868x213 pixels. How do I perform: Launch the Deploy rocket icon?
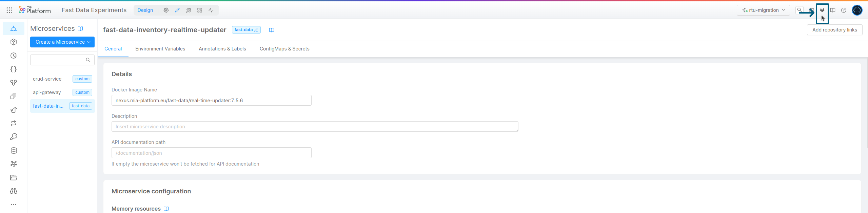pyautogui.click(x=189, y=10)
